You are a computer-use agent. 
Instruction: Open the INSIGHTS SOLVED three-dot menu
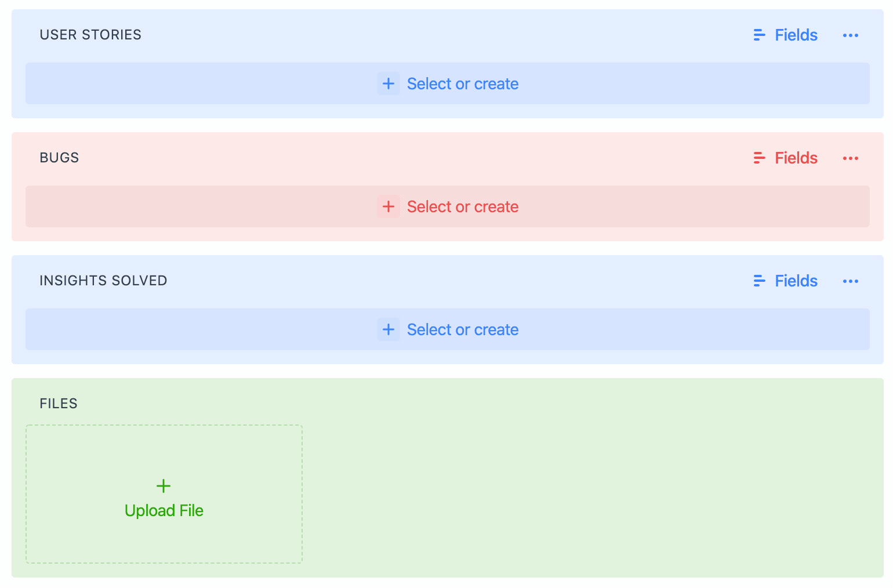[850, 281]
